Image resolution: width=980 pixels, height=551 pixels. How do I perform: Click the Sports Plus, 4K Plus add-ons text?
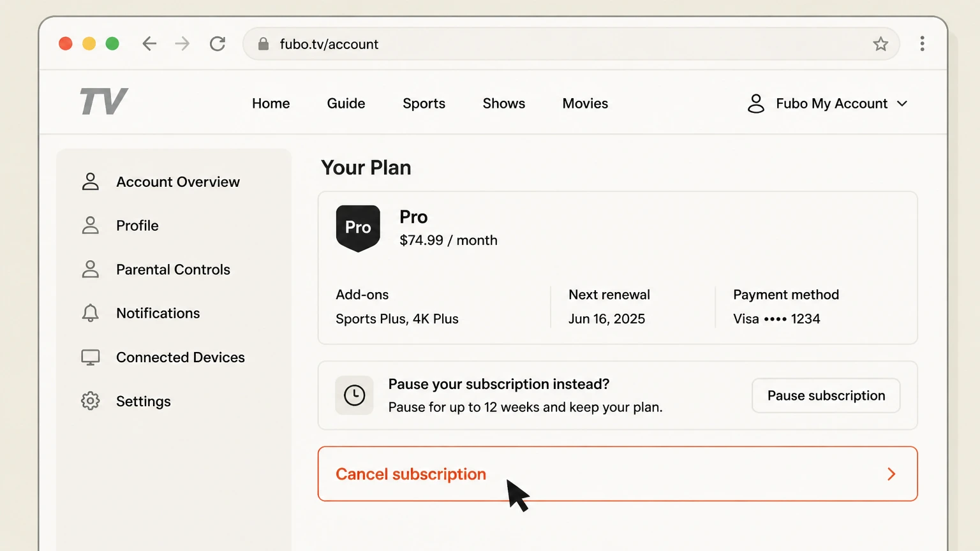click(x=397, y=319)
